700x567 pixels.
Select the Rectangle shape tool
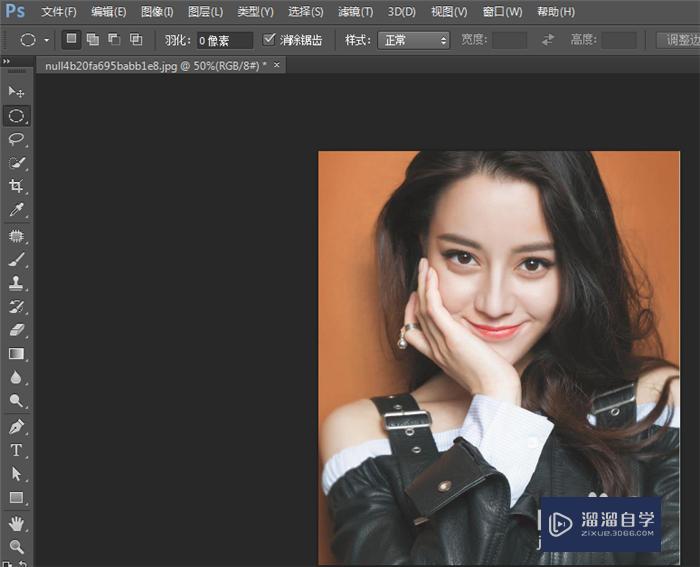[16, 497]
